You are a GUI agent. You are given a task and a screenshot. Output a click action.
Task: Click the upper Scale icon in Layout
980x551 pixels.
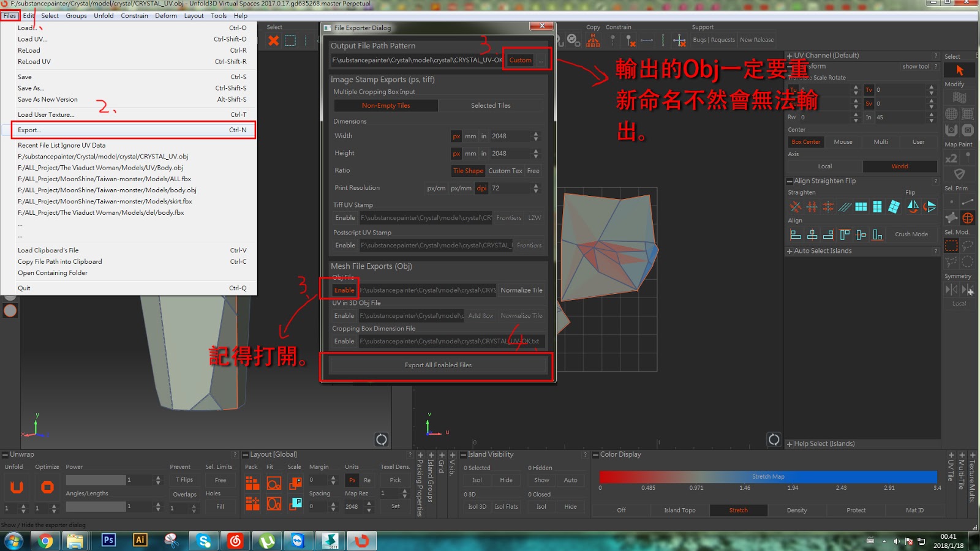click(295, 483)
